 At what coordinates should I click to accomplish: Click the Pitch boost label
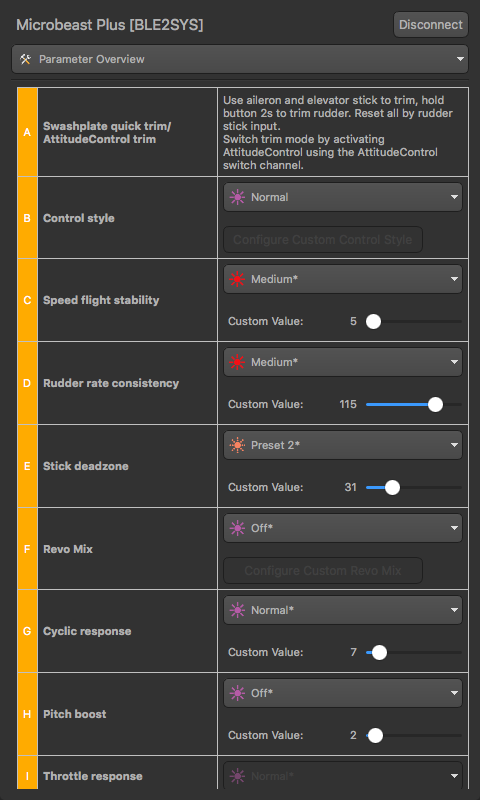tap(74, 714)
